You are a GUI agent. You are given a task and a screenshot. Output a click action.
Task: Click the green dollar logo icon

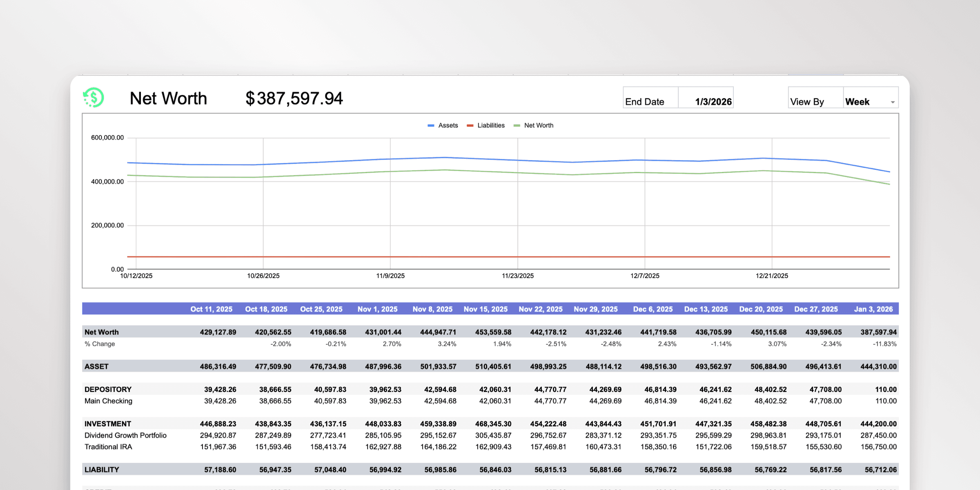click(93, 98)
